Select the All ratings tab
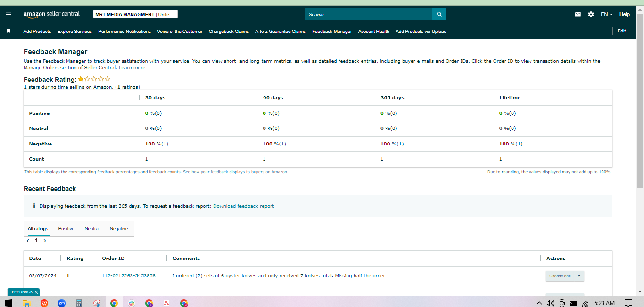644x307 pixels. tap(38, 229)
